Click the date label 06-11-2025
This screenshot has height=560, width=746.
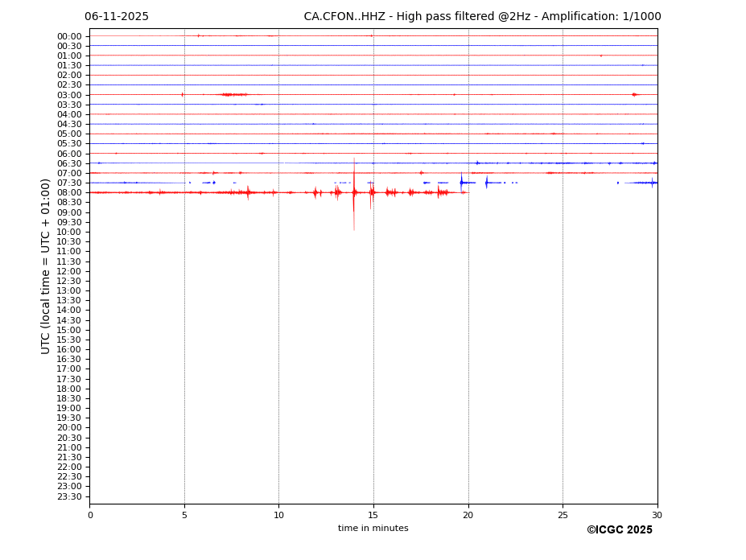[117, 17]
